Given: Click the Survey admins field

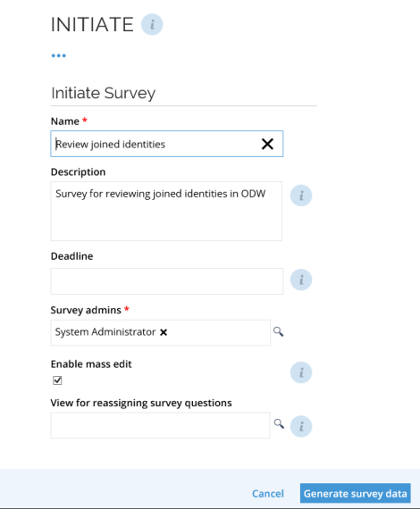Looking at the screenshot, I should click(x=161, y=332).
